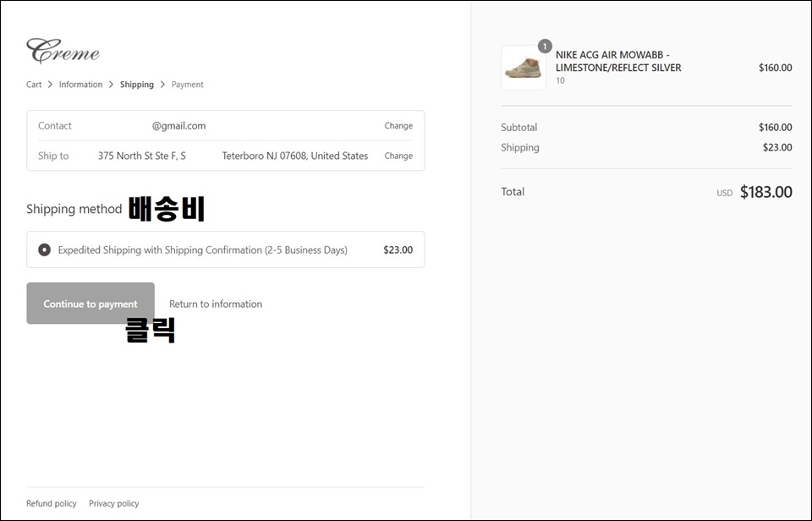Click the @gmail.com contact email text
Viewport: 812px width, 521px height.
tap(178, 126)
